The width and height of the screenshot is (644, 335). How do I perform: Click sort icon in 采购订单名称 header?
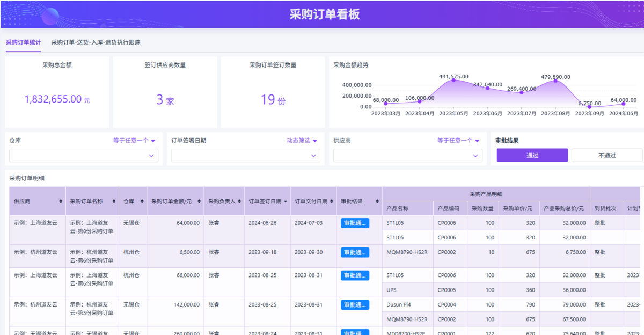point(113,201)
